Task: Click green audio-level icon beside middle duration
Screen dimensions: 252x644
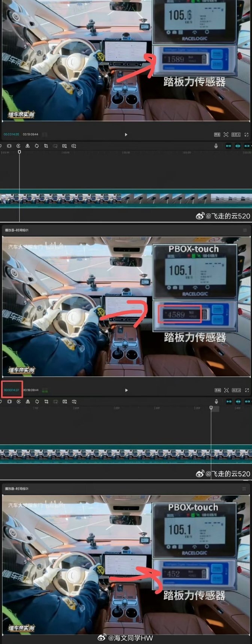Action: (45, 390)
